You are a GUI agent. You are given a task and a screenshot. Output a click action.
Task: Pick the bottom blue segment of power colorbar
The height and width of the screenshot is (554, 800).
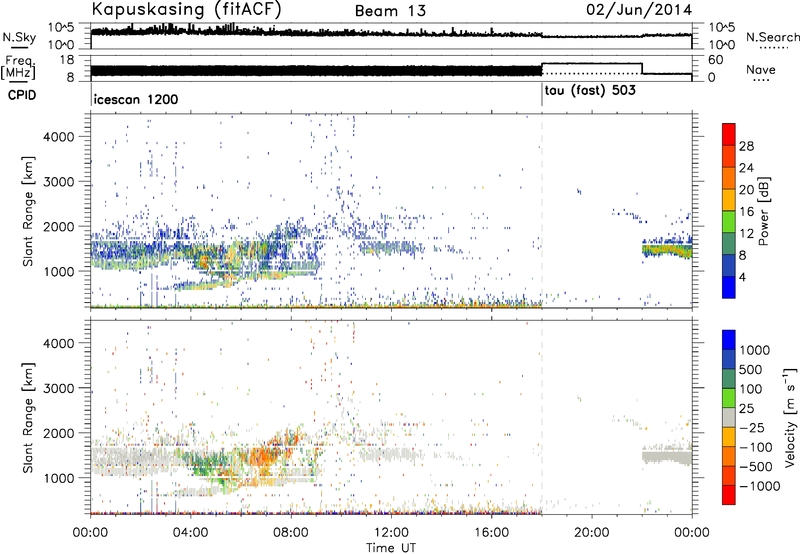(729, 287)
